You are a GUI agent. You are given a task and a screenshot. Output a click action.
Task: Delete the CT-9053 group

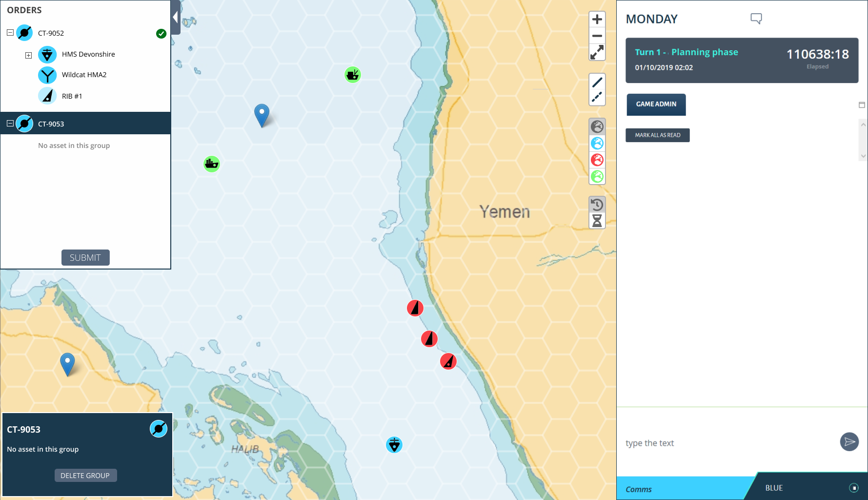click(x=85, y=476)
